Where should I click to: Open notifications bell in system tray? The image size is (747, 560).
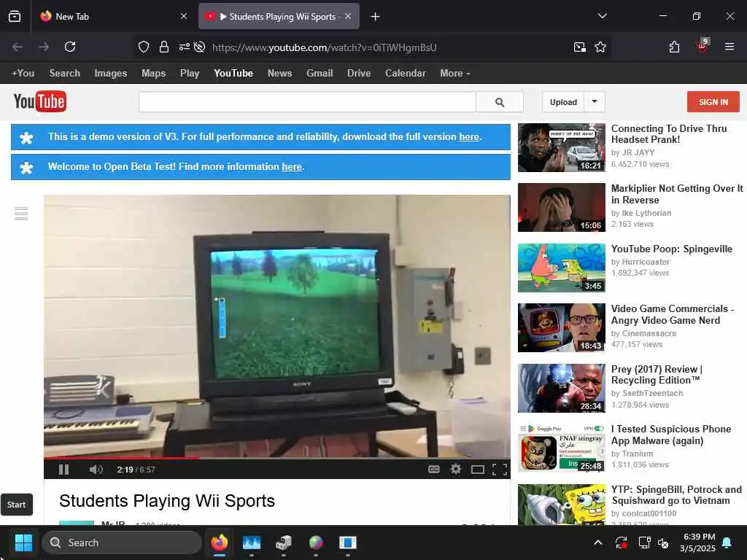[x=727, y=542]
